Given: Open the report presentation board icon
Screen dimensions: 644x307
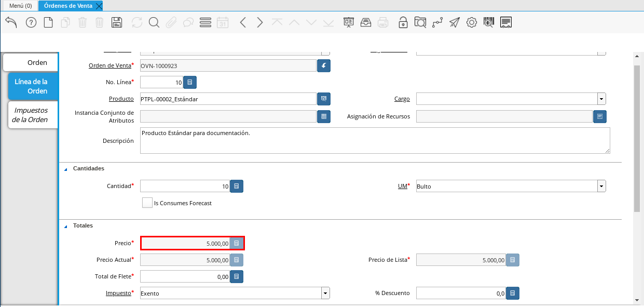Looking at the screenshot, I should 349,22.
